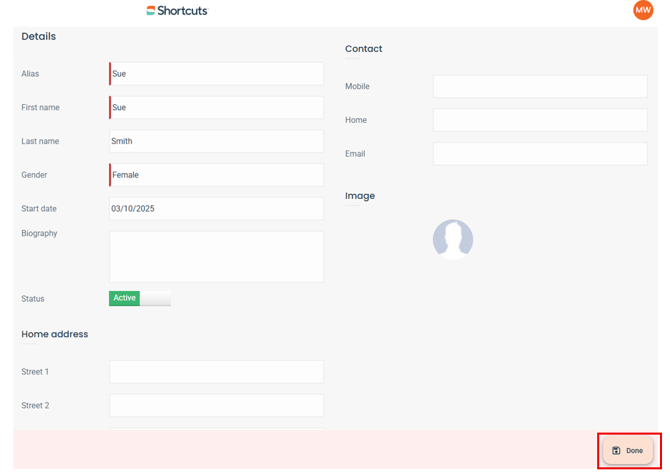Toggle the Active status switch
The width and height of the screenshot is (670, 474).
tap(140, 298)
